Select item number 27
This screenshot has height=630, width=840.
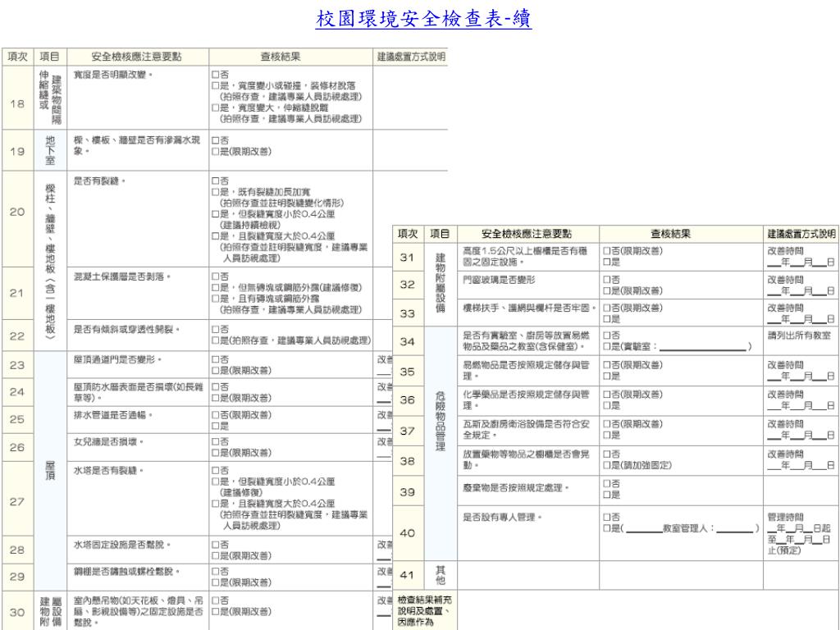click(17, 501)
